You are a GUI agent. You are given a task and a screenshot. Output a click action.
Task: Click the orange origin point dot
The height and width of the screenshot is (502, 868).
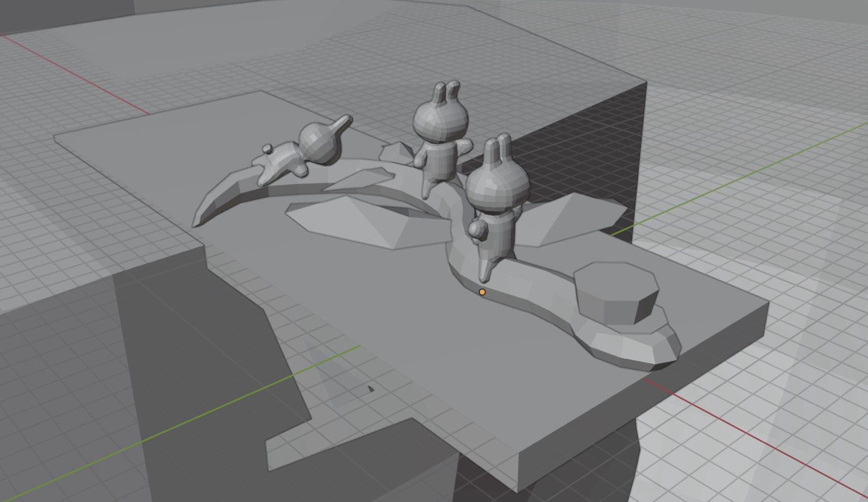(x=482, y=292)
